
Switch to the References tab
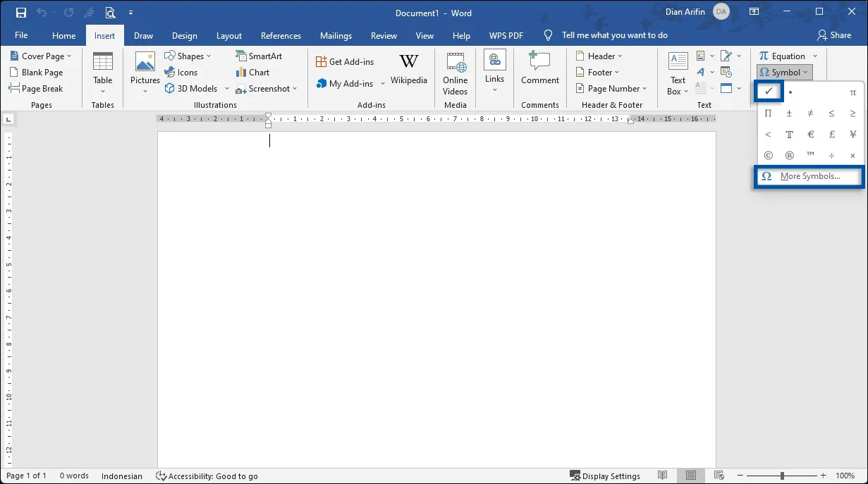tap(281, 36)
